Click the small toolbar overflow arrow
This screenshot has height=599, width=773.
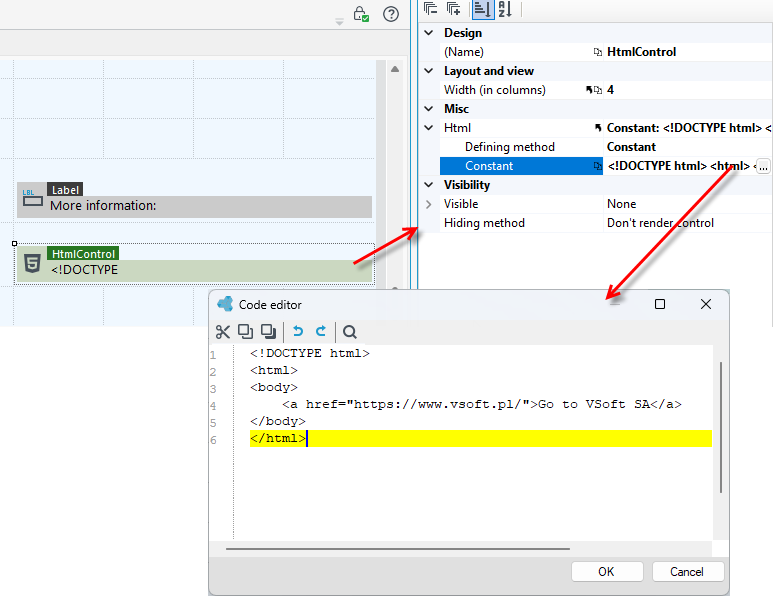tap(339, 22)
